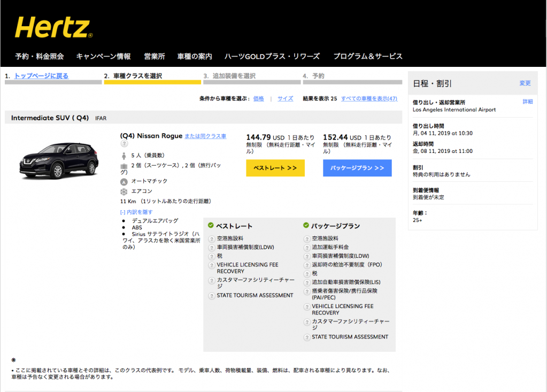Click Intermediate SUV ( Q4) heading
547x392 pixels.
point(50,118)
